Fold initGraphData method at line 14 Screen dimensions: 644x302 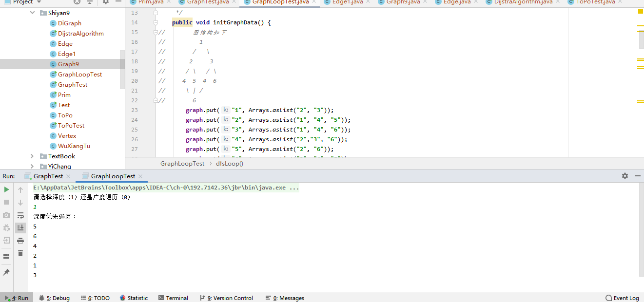156,22
